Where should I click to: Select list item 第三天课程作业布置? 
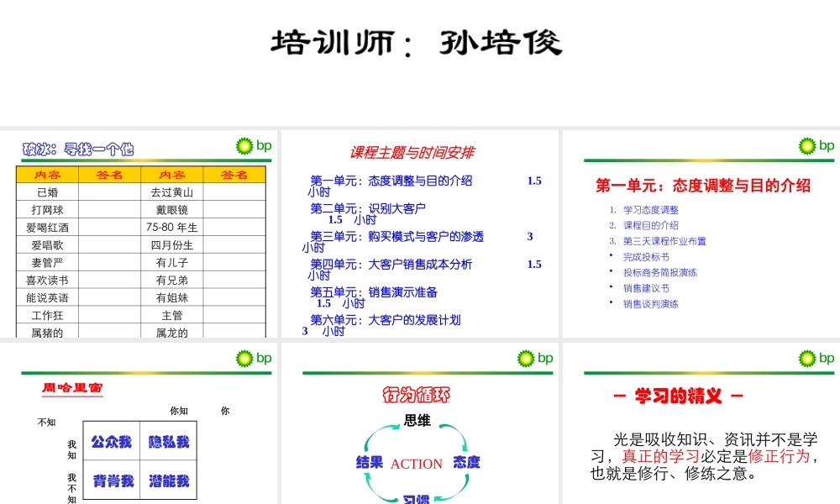coord(664,241)
